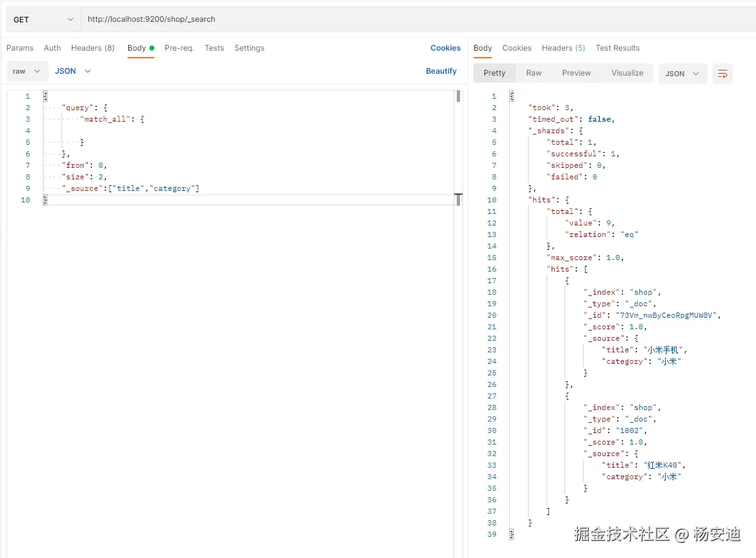The image size is (756, 558).
Task: Click the title "小米手机" value
Action: coord(663,350)
